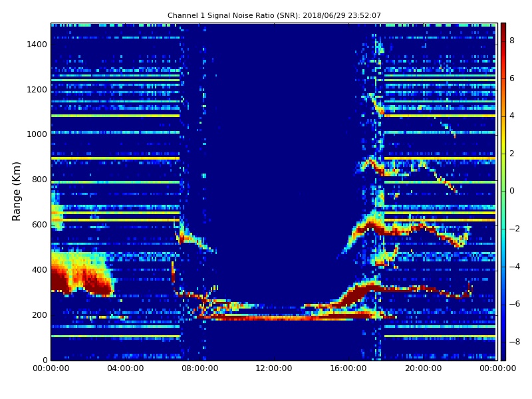The image size is (532, 399).
Task: Click the 600 range tick label
Action: click(39, 225)
